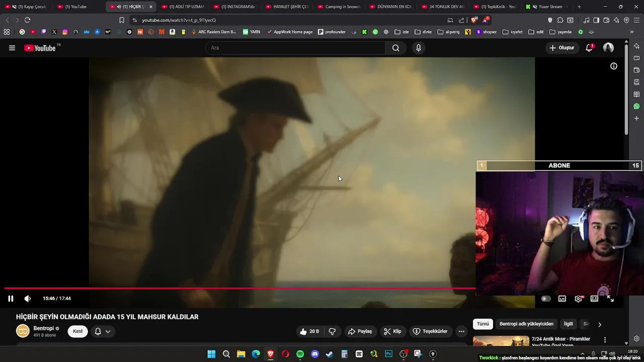Expand bookmarks bar overflow chevron
This screenshot has height=362, width=644.
click(x=631, y=32)
